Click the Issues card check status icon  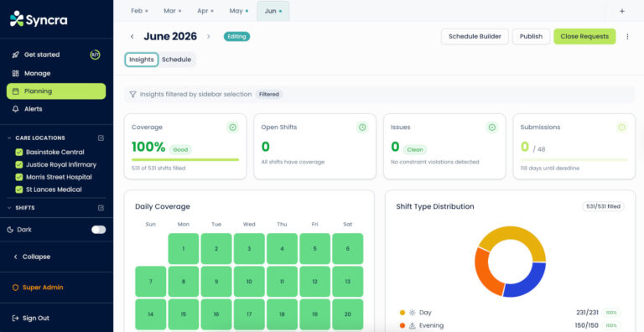point(492,127)
